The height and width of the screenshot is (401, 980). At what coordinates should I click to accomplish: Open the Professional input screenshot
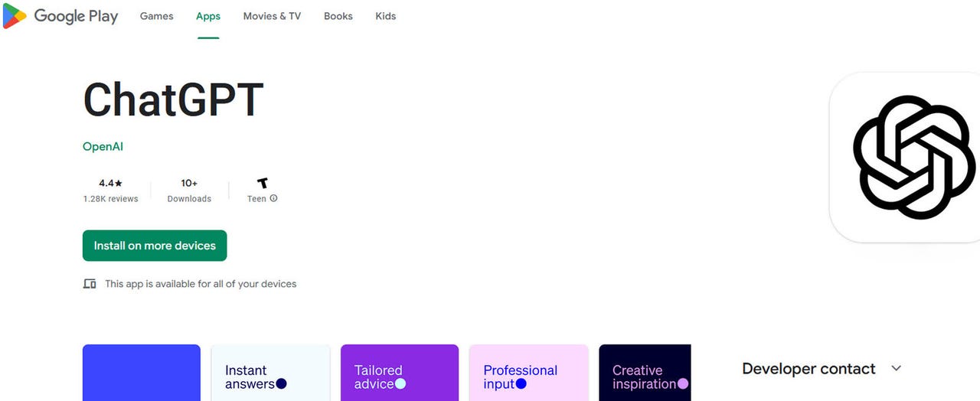(x=528, y=373)
